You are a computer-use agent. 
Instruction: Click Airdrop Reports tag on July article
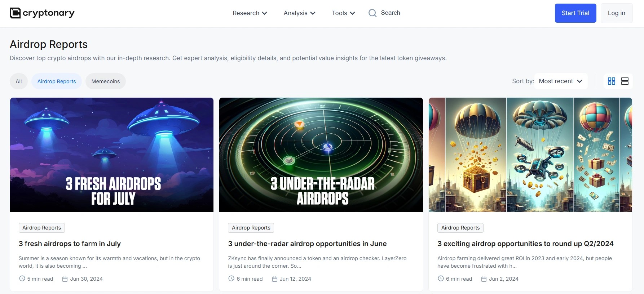pos(42,228)
